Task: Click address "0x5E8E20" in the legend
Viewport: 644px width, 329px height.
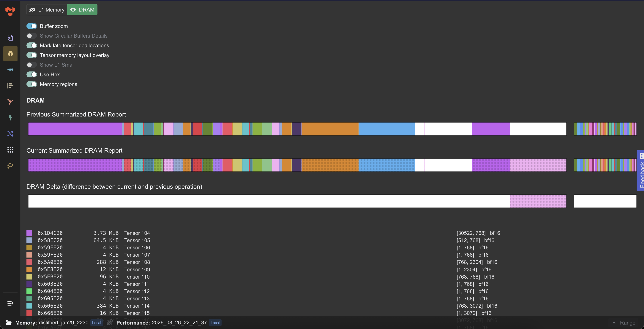Action: (x=50, y=269)
